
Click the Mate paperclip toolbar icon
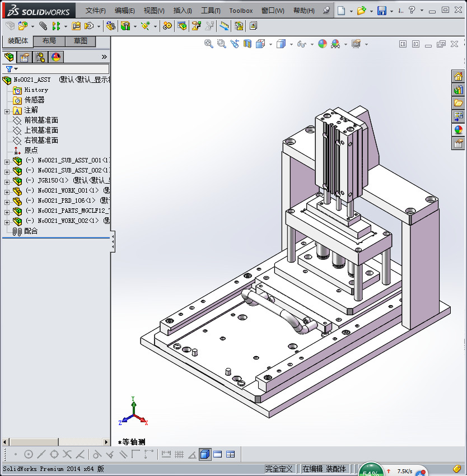pos(43,26)
